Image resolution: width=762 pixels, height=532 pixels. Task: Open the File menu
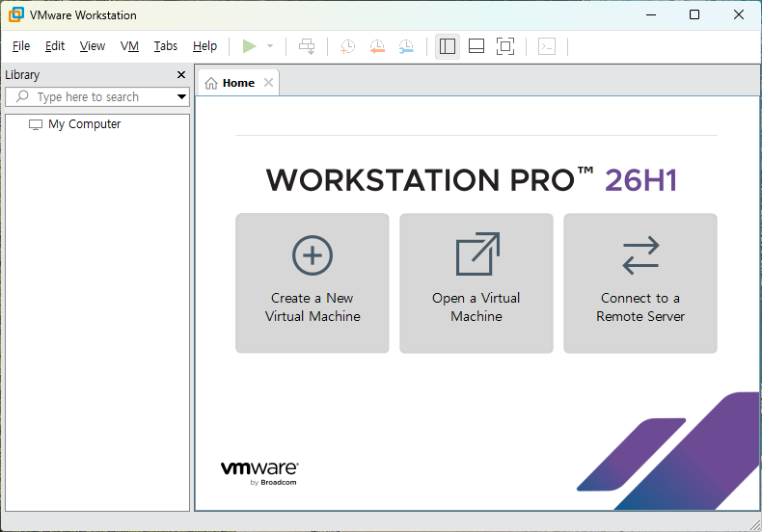(21, 46)
